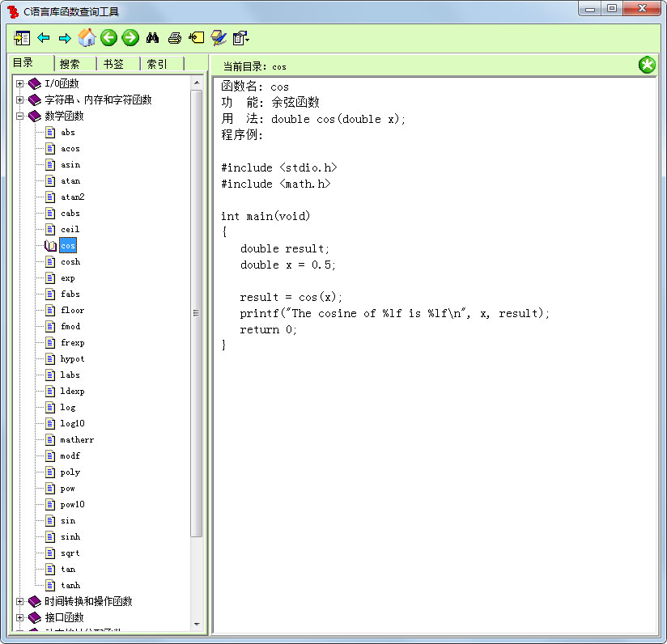Click the red app icon in title bar

[13, 11]
